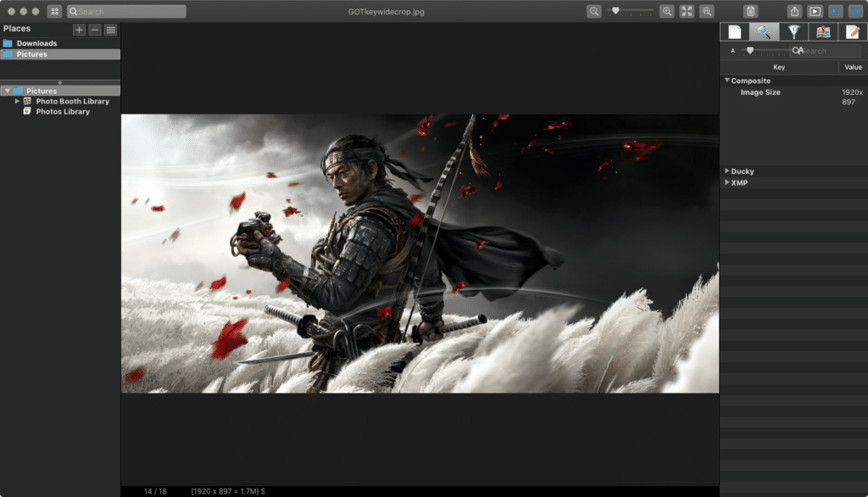
Task: Switch to the document info tab
Action: click(734, 31)
